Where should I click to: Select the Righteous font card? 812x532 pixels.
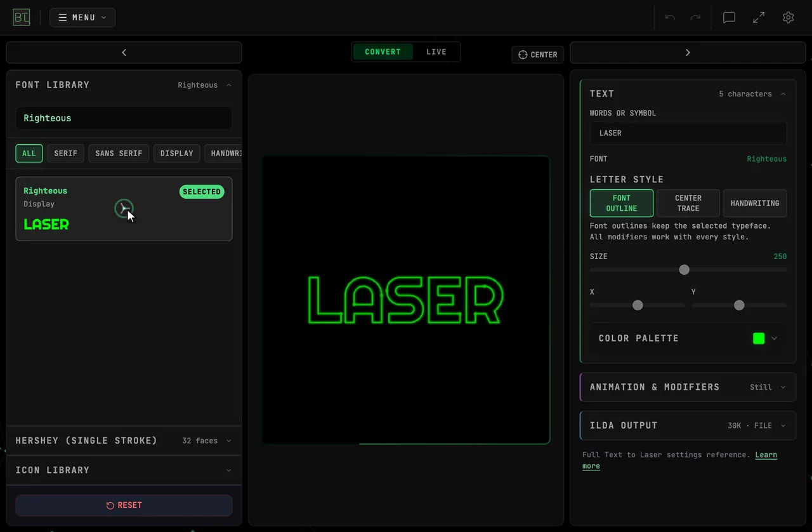[124, 209]
